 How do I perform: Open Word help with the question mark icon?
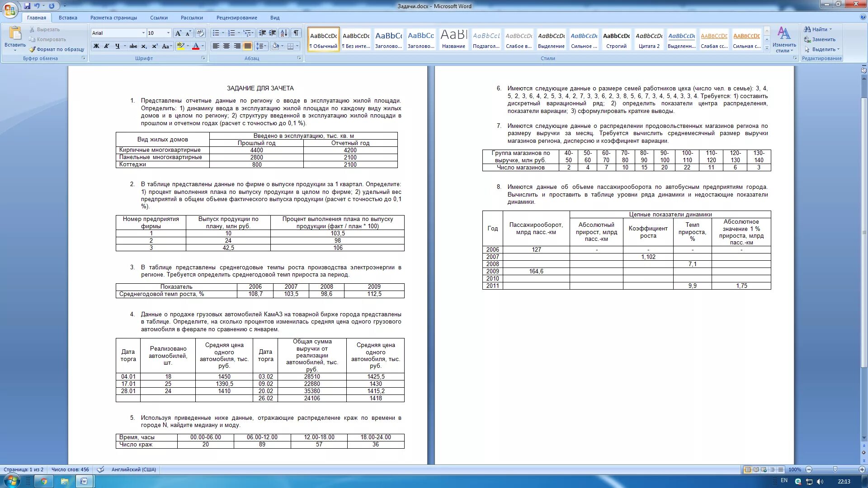tap(863, 17)
